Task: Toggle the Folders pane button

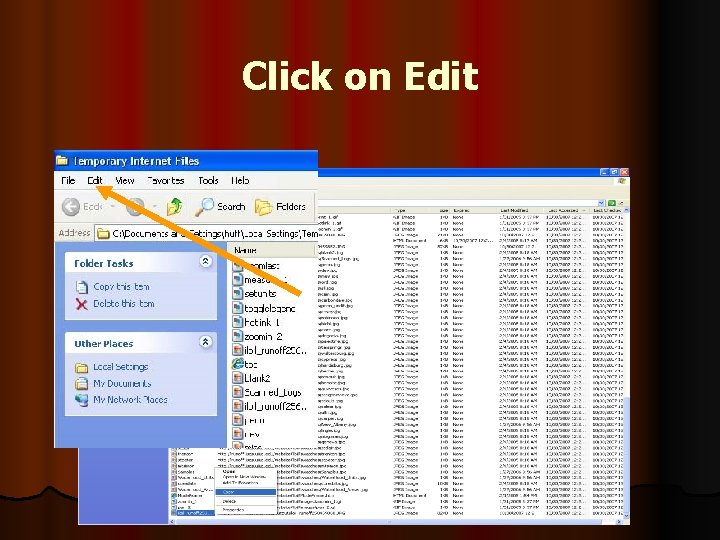Action: [280, 207]
